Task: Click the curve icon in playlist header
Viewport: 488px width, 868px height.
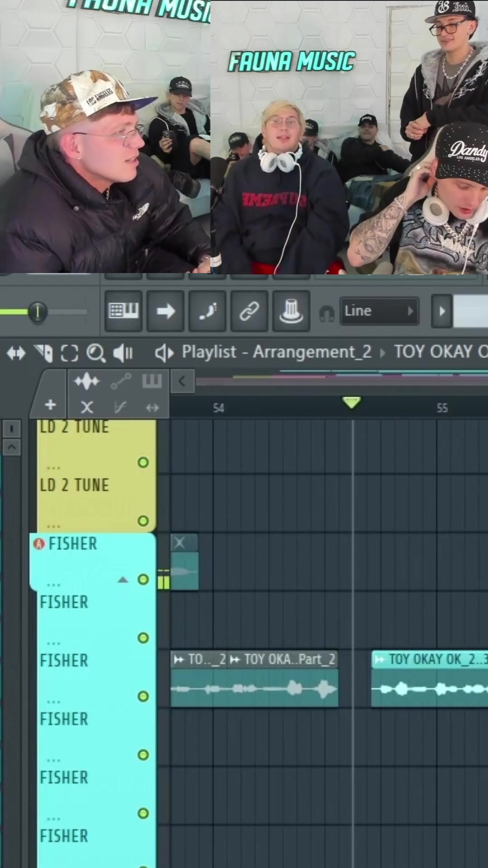Action: tap(120, 407)
